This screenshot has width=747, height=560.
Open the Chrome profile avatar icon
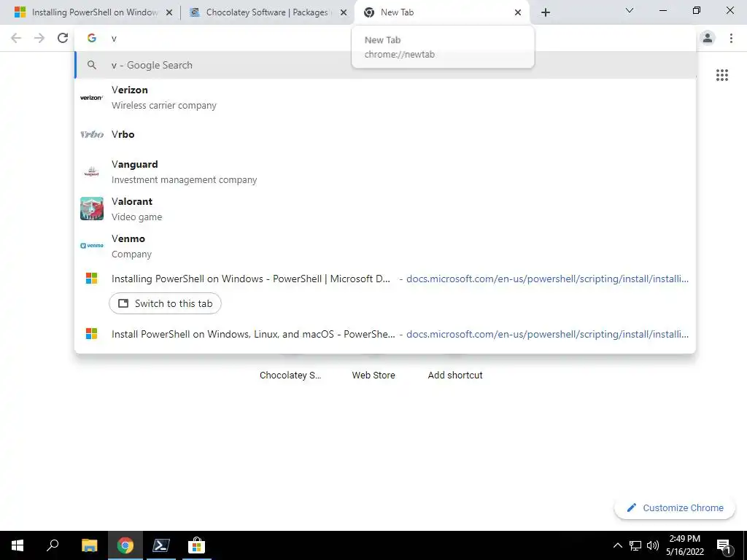click(x=708, y=38)
